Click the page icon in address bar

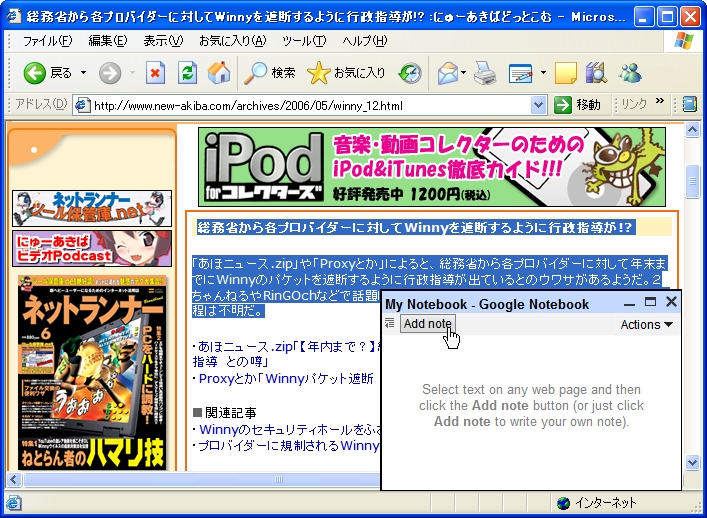coord(82,105)
